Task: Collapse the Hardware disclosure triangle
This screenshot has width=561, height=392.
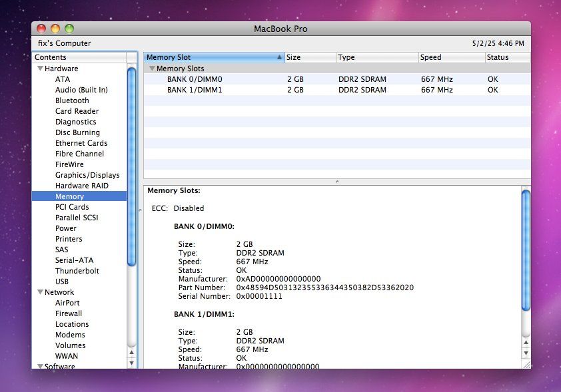Action: click(41, 69)
